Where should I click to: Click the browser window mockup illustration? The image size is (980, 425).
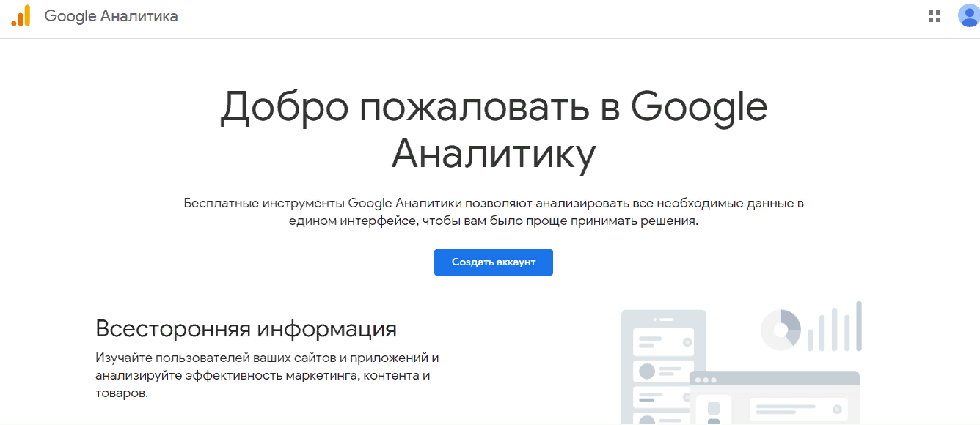click(x=774, y=398)
